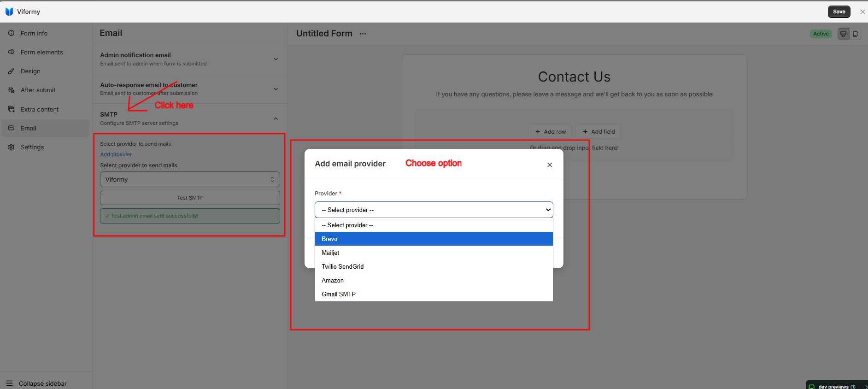Close the form editor with X
Screen dimensions: 868x389
point(862,12)
